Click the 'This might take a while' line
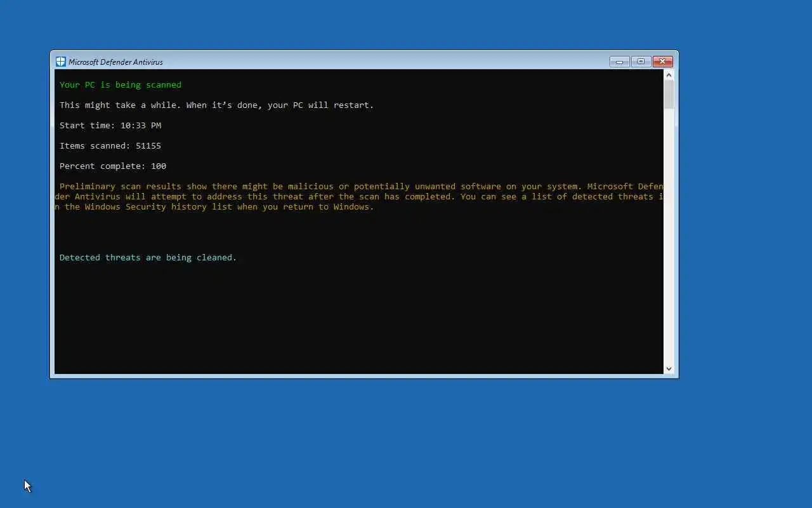This screenshot has height=508, width=812. point(217,105)
